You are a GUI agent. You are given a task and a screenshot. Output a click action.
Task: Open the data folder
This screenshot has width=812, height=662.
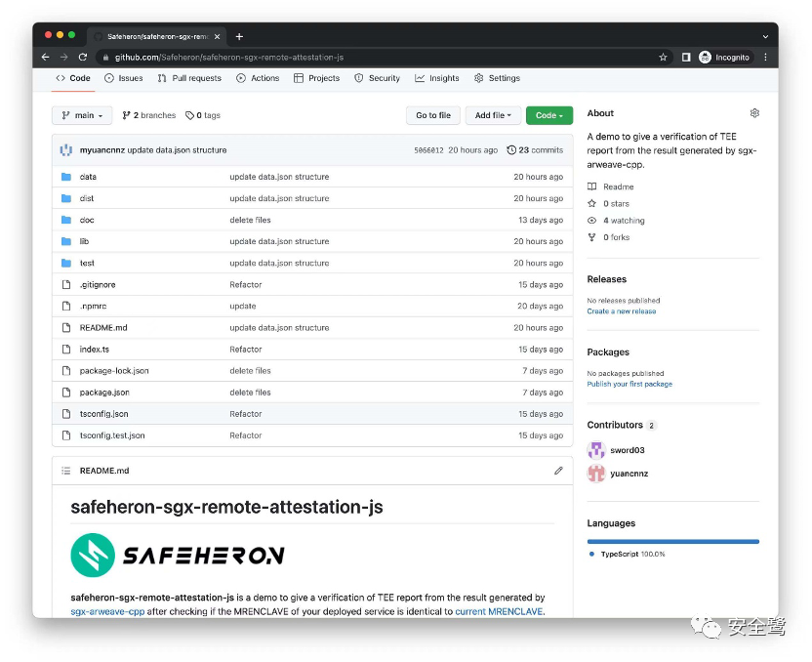88,177
